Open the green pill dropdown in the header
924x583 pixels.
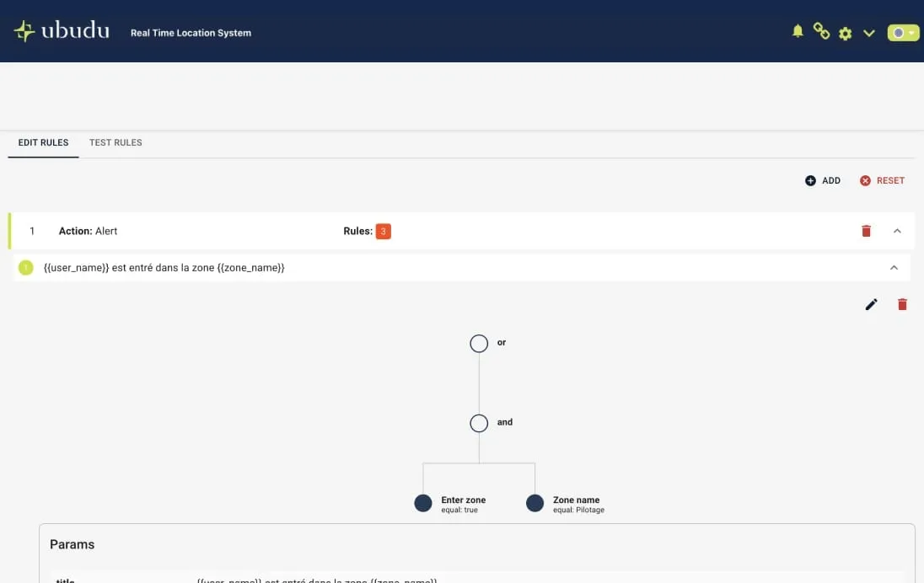point(903,33)
